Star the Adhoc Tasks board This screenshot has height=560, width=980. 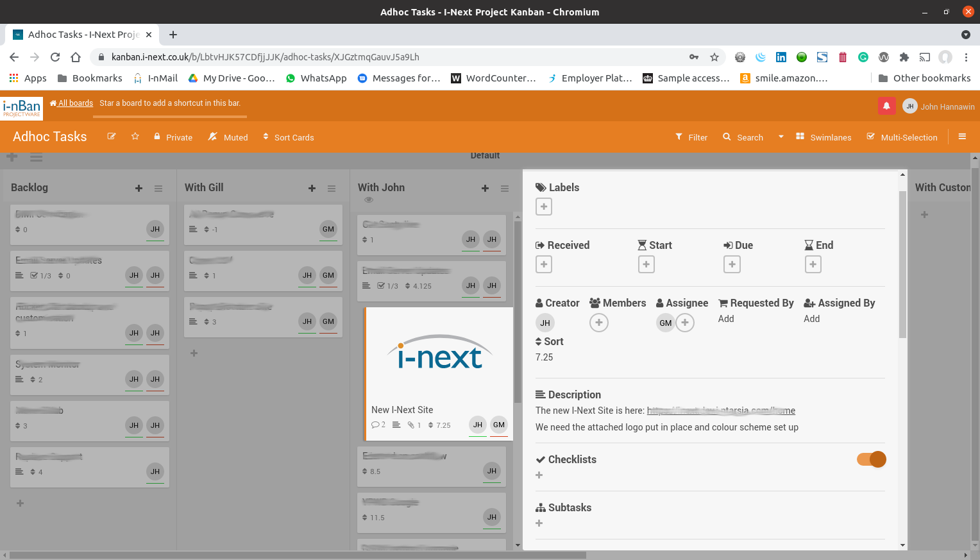point(135,137)
